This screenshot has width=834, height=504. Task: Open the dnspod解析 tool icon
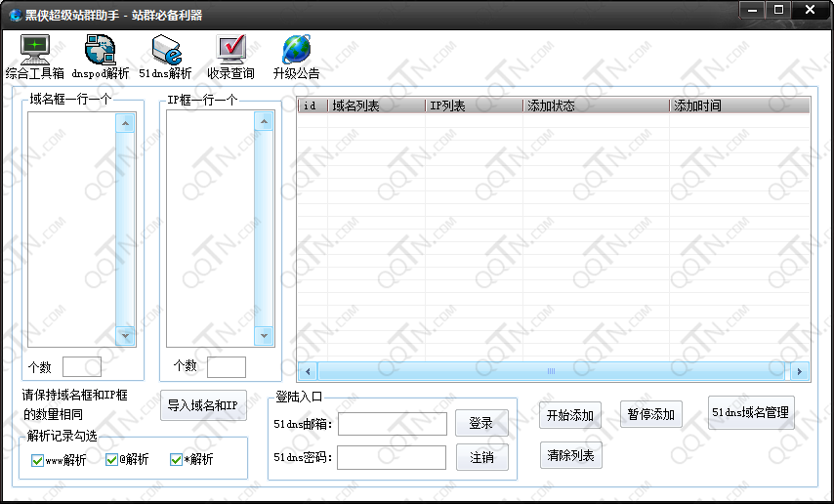point(101,50)
